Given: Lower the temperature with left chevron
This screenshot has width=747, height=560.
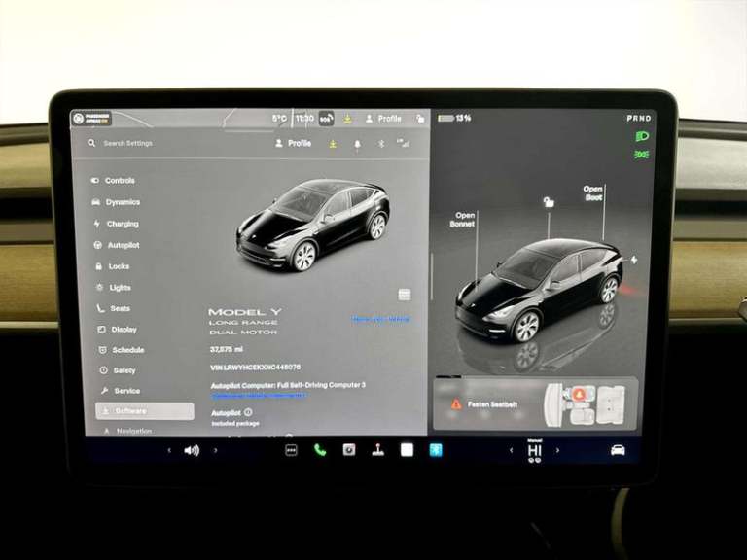Looking at the screenshot, I should point(513,450).
